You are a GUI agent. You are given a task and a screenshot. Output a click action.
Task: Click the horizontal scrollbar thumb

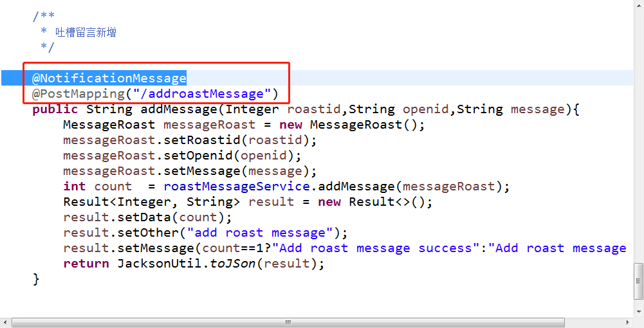[288, 322]
